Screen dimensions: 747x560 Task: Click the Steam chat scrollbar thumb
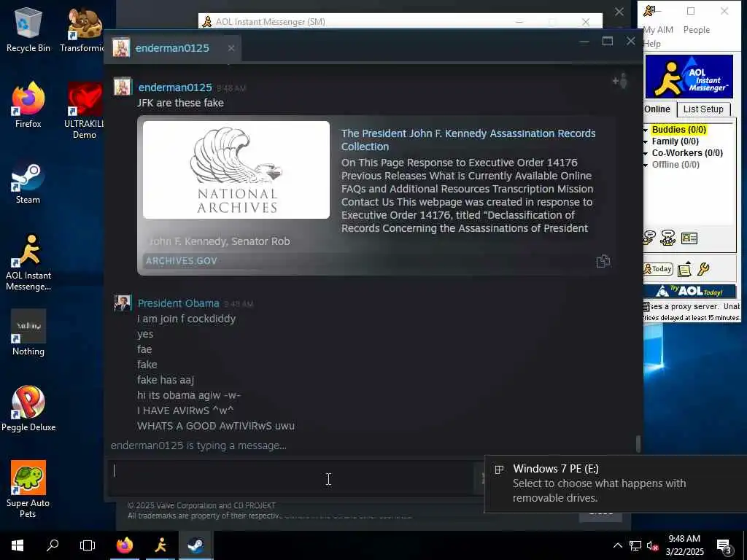click(x=638, y=444)
